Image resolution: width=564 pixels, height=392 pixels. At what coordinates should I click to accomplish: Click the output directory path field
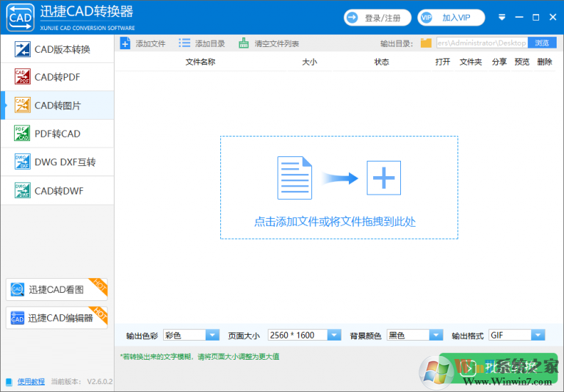point(482,43)
